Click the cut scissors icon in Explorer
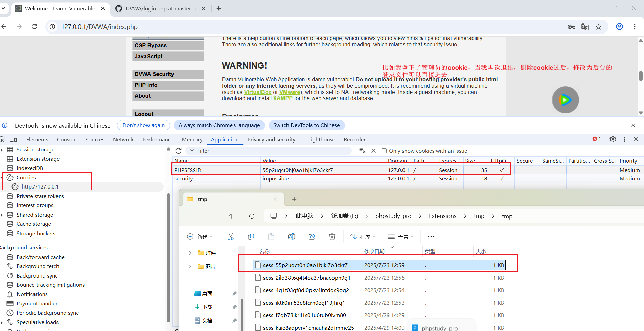Viewport: 644px width, 331px height. click(231, 237)
